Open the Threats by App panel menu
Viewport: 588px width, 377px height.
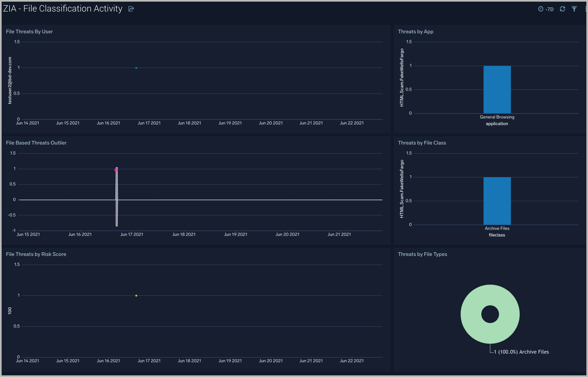point(580,31)
